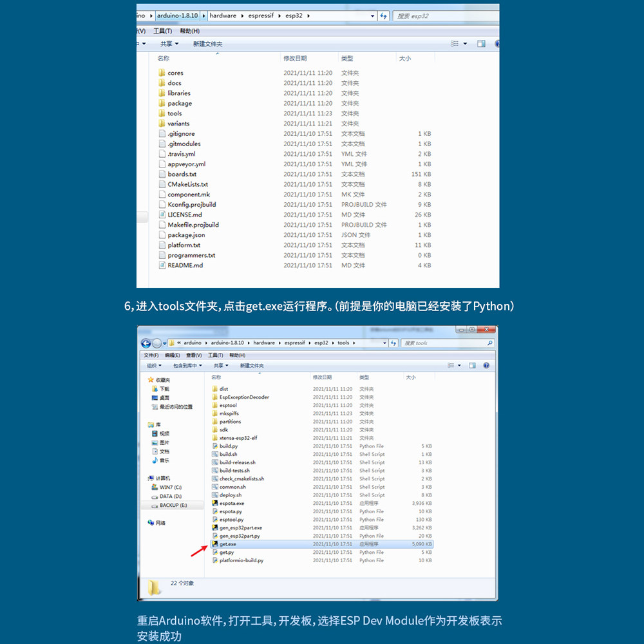Click 包含到库中 toolbar button
Viewport: 644px width, 644px height.
187,365
